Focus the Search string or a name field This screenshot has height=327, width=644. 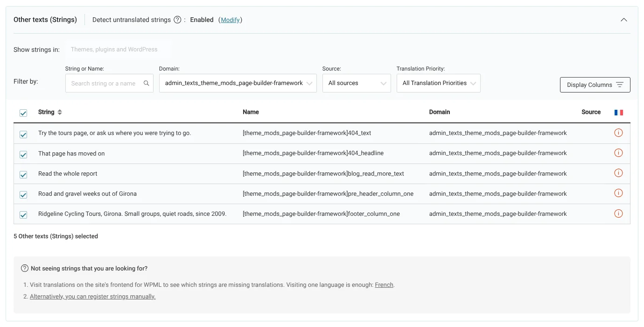pyautogui.click(x=109, y=83)
